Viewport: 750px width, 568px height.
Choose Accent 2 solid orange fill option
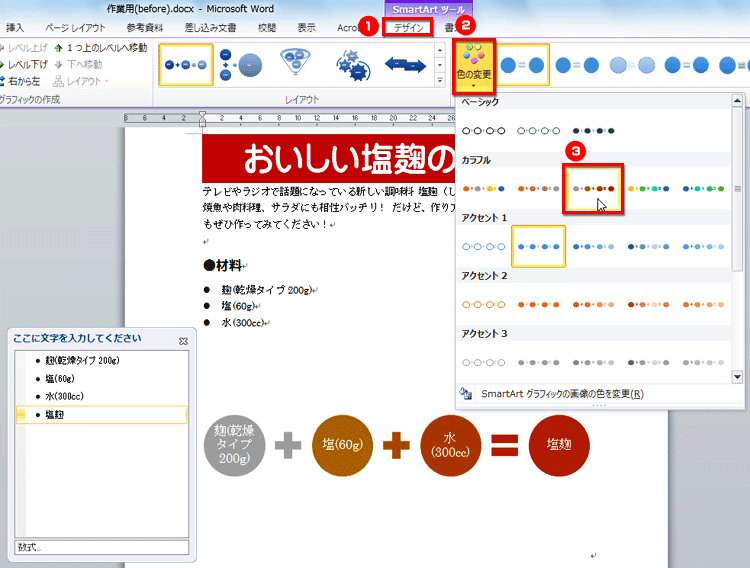click(539, 304)
